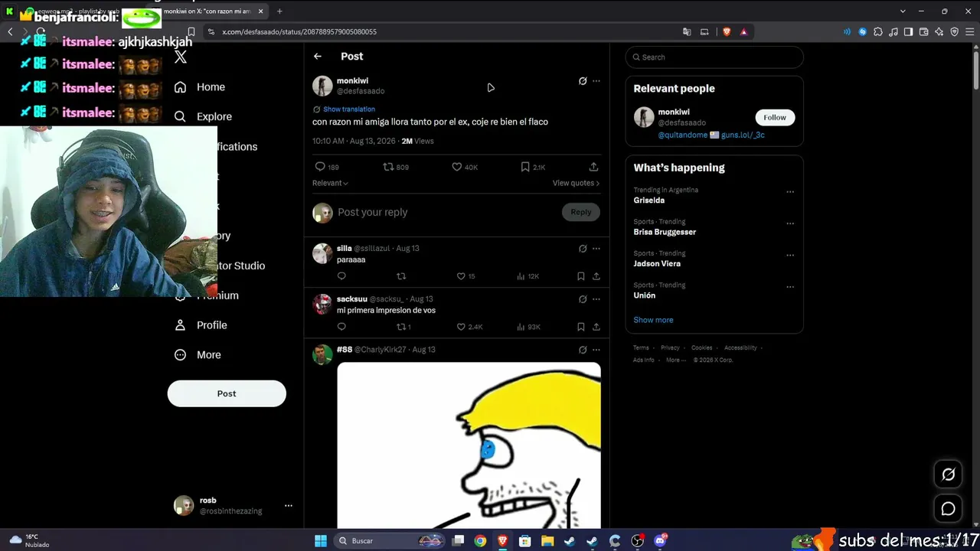Bookmark silla's paraaaa reply
The width and height of the screenshot is (980, 551).
[x=581, y=276]
